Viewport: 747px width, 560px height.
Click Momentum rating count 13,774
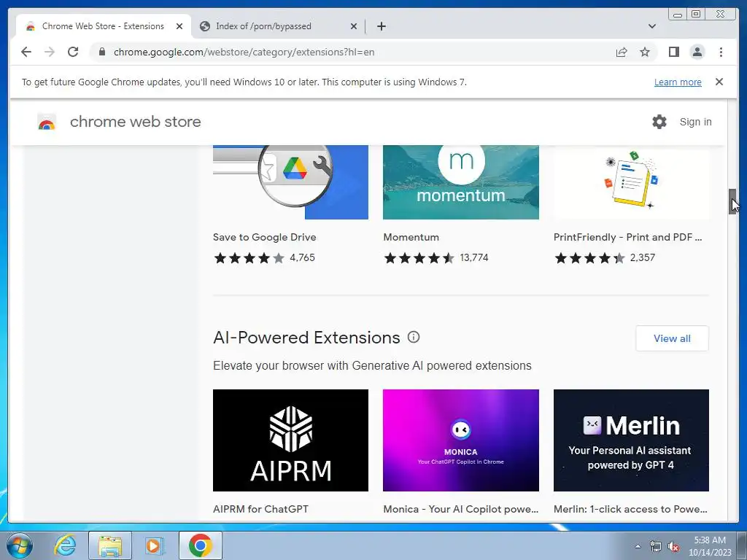click(x=474, y=257)
